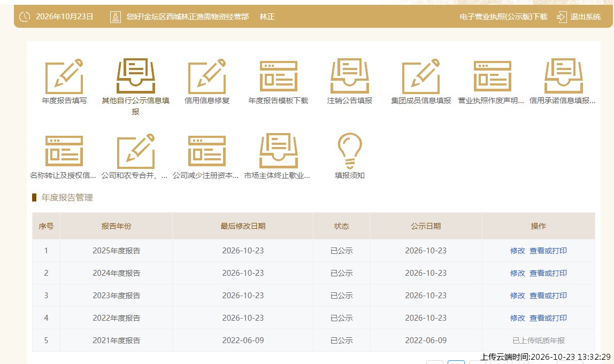
Task: Select the 2021年度报告 cell
Action: tap(116, 340)
